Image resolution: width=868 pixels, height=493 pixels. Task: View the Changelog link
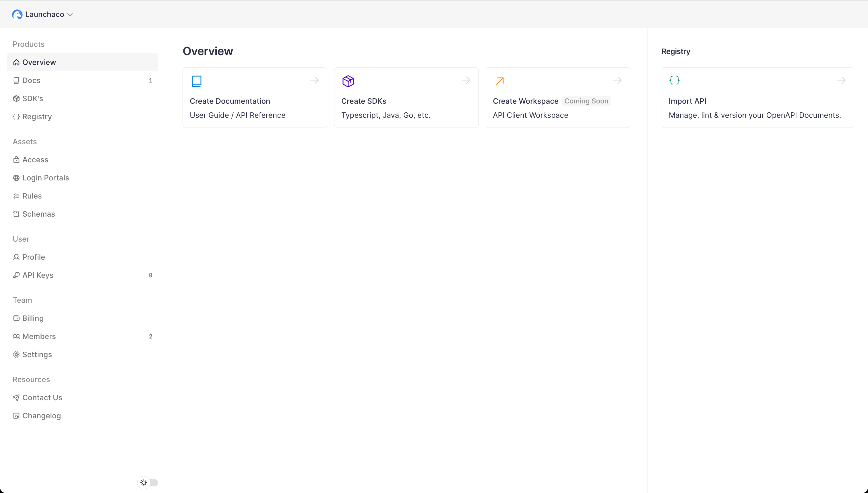point(83,416)
